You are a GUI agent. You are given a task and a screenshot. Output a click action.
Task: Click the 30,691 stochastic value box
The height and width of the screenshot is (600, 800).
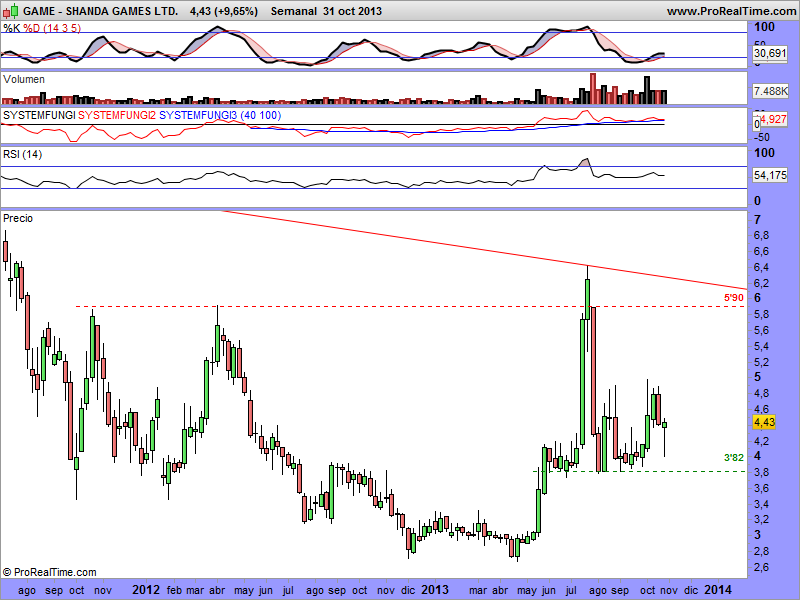pyautogui.click(x=770, y=53)
